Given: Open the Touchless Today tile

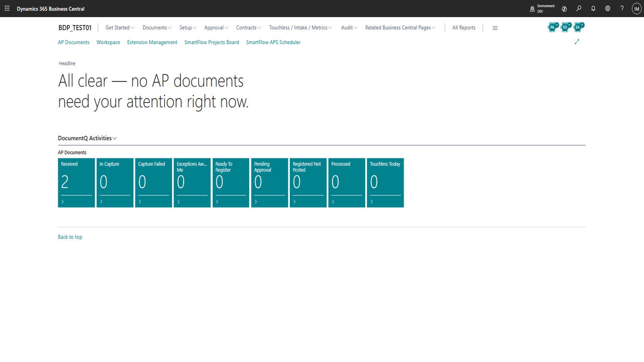Looking at the screenshot, I should [385, 183].
